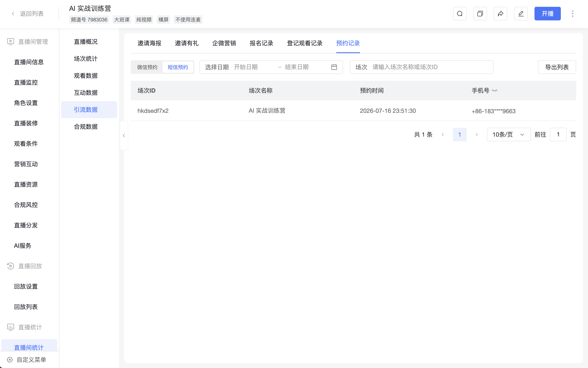Open 直播间信息 in left sidebar
This screenshot has height=368, width=588.
coord(29,62)
